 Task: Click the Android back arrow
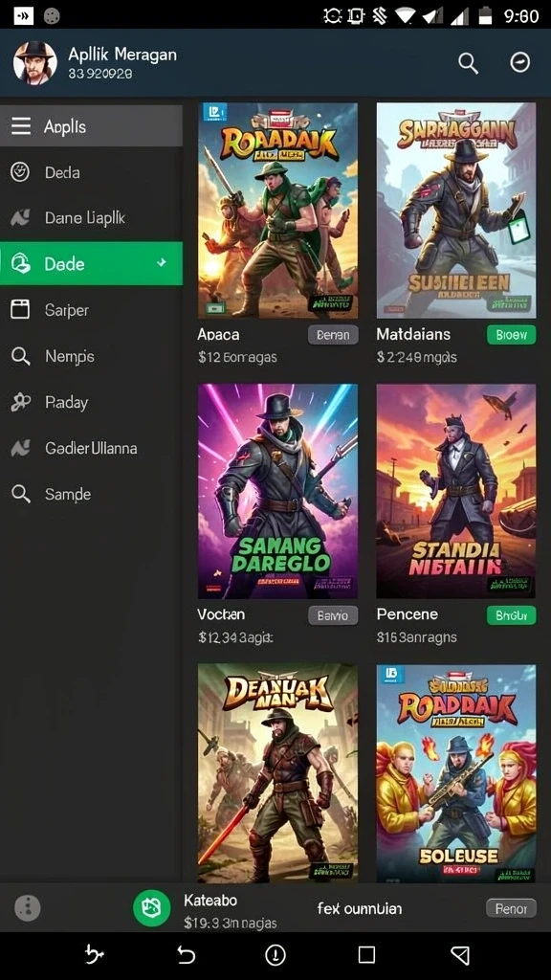(x=187, y=955)
